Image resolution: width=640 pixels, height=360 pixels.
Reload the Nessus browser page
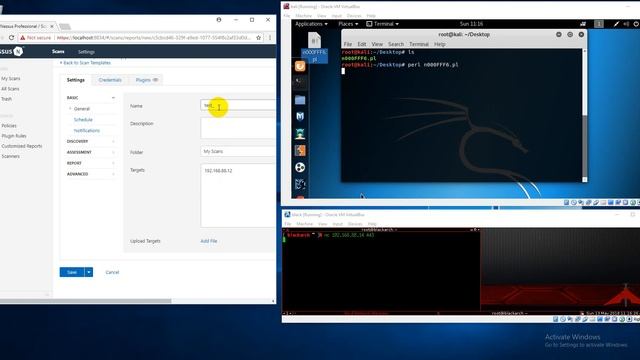tap(11, 38)
